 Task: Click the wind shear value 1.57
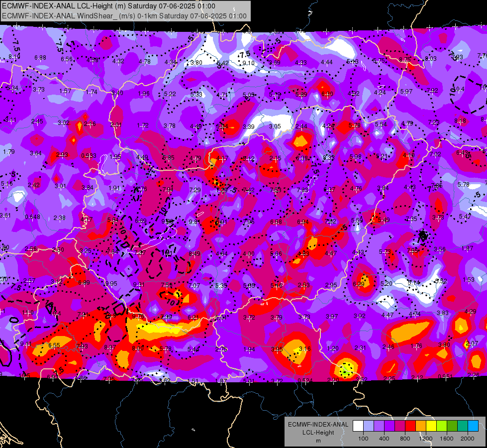pyautogui.click(x=65, y=91)
